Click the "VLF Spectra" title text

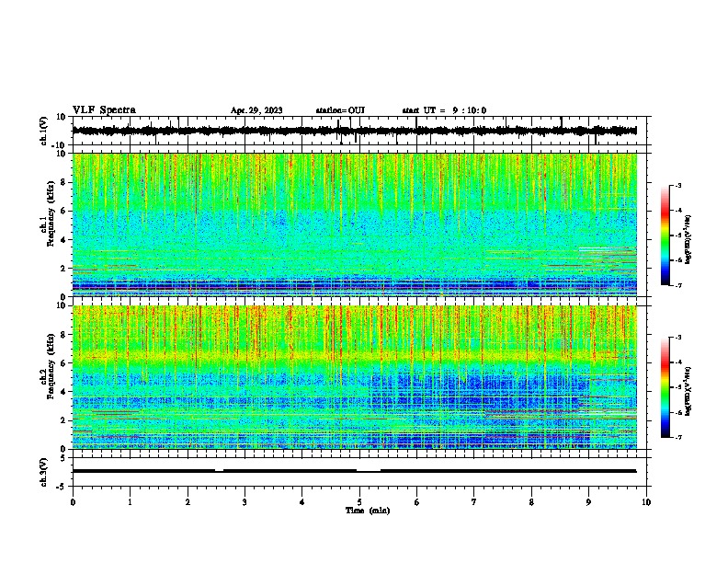point(104,110)
